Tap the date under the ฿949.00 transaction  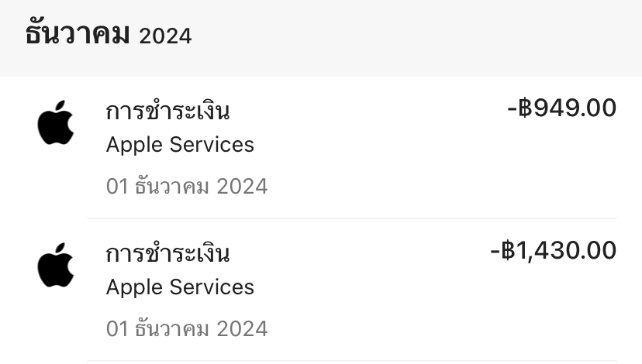click(x=187, y=186)
